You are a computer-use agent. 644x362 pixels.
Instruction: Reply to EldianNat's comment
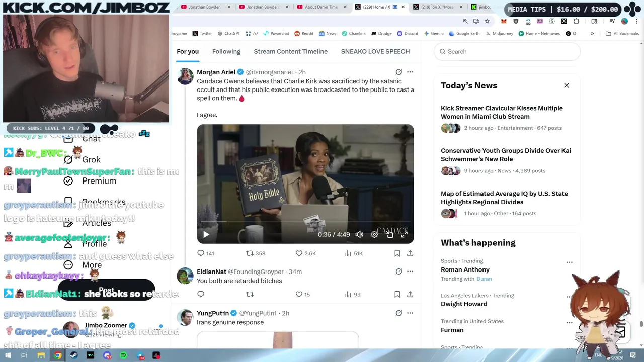pyautogui.click(x=201, y=294)
